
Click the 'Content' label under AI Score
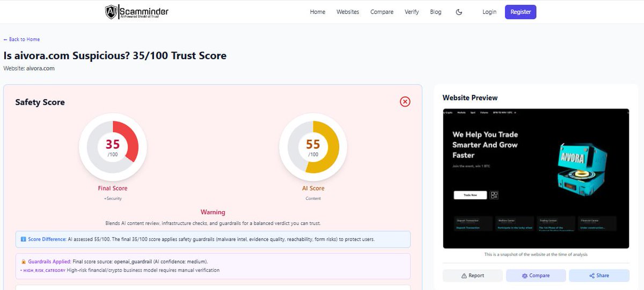point(313,199)
